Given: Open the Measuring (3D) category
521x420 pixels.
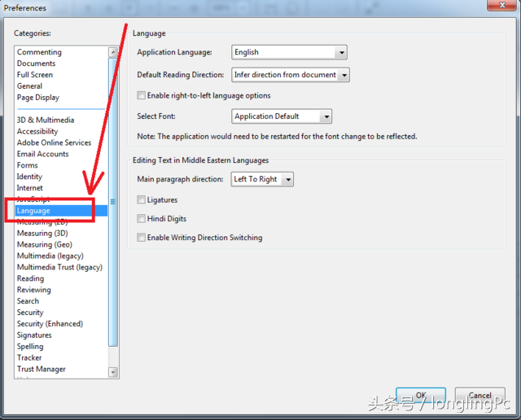Looking at the screenshot, I should coord(42,234).
